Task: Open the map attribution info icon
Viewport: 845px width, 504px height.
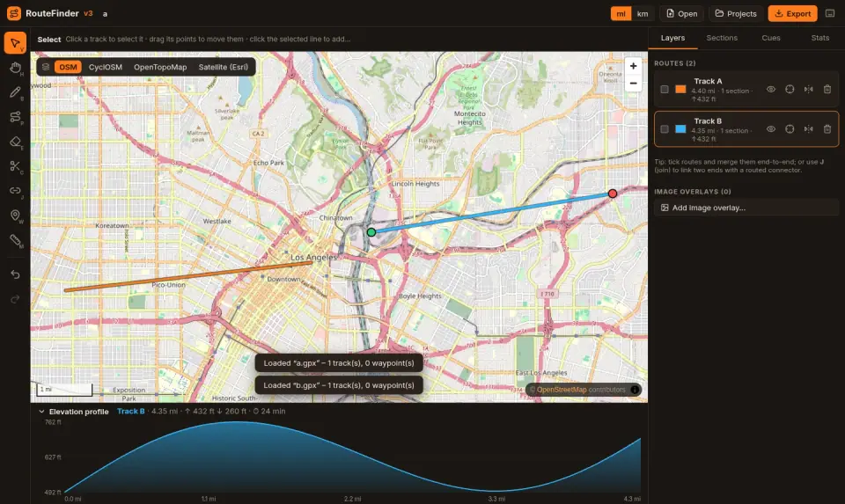Action: (635, 390)
